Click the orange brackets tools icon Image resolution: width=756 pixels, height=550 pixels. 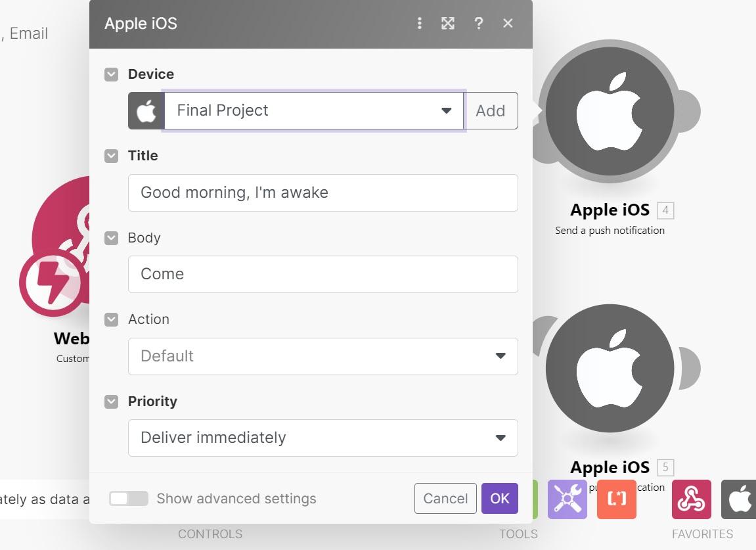(616, 499)
